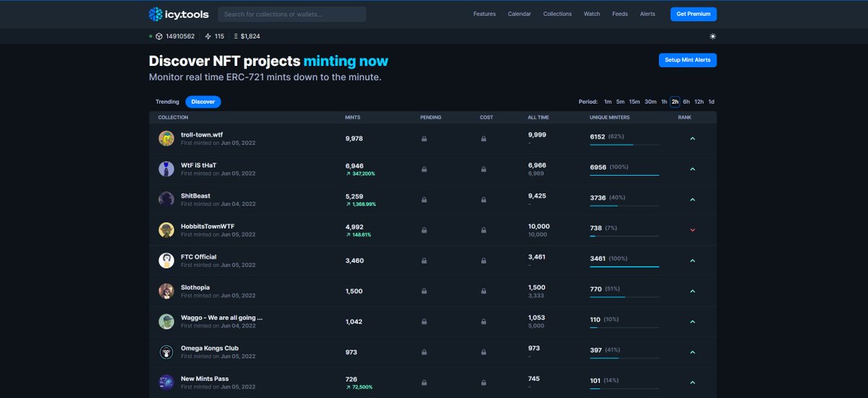
Task: Click cost lock icon for troll-town.wtf
Action: coord(483,138)
